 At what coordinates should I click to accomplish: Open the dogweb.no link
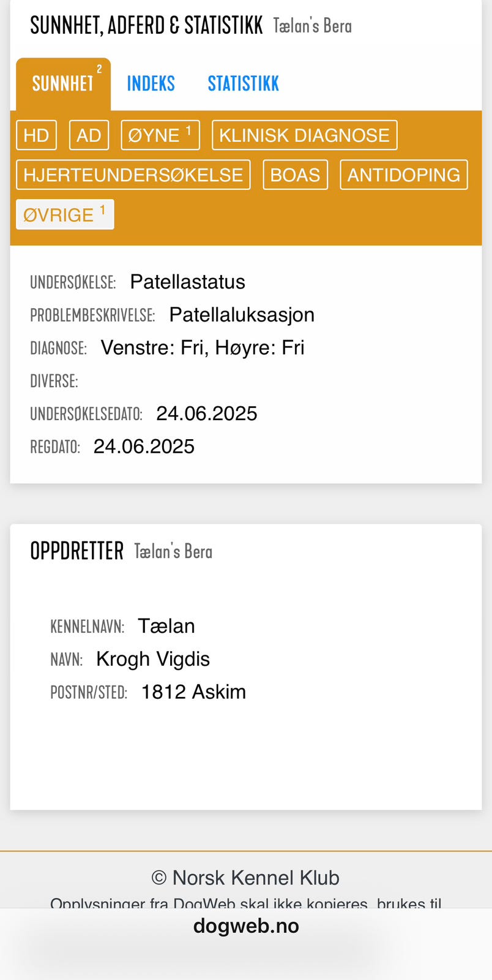(246, 926)
